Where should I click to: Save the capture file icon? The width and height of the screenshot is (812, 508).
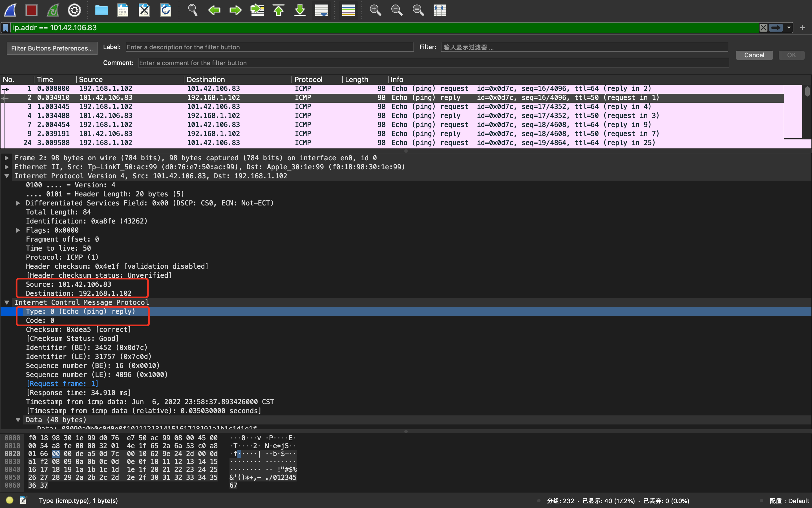[123, 10]
